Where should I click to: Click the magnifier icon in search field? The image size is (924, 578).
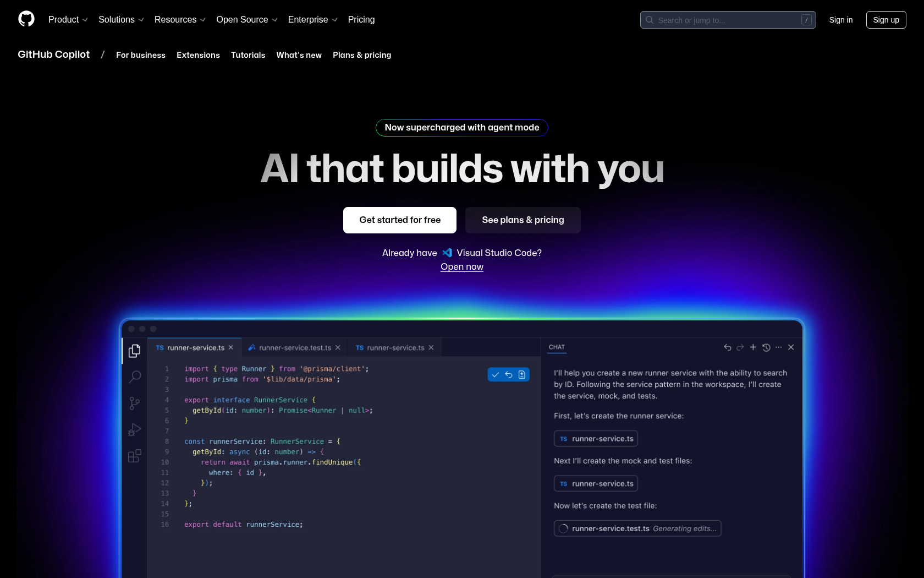pyautogui.click(x=650, y=20)
